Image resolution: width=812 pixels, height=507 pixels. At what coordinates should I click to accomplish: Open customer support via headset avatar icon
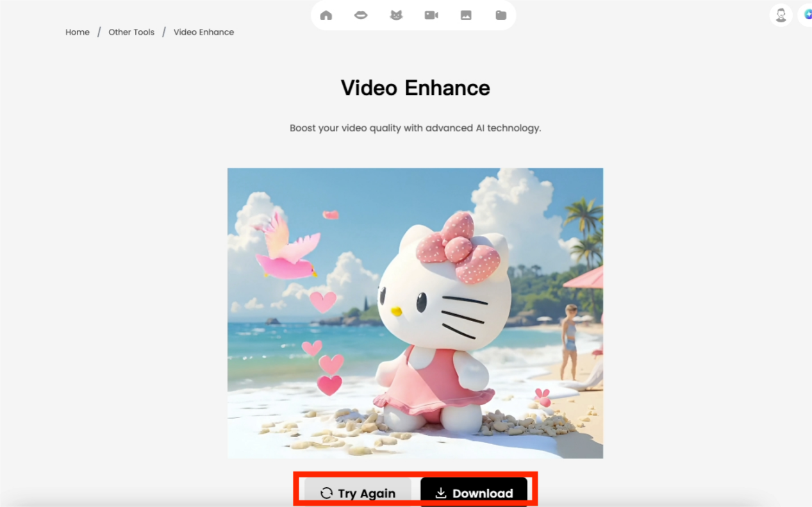[781, 15]
